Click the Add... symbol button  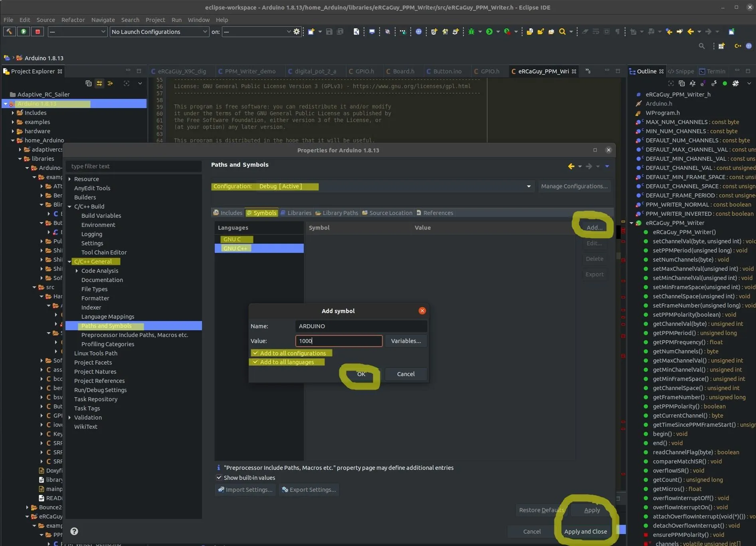[x=594, y=227]
